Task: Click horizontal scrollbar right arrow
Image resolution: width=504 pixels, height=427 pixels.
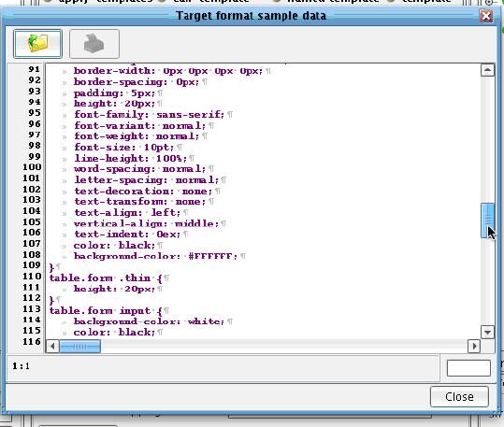Action: 474,347
